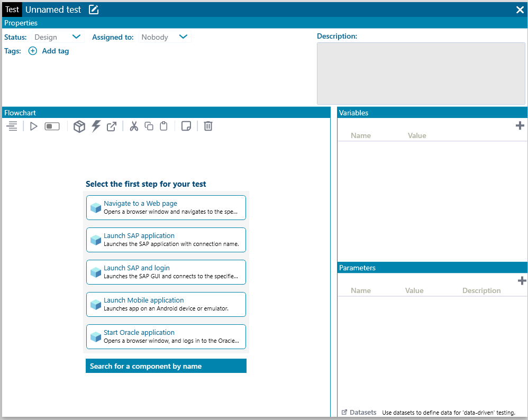Screen dimensions: 528x420
Task: Click the Datasets external link icon
Action: pos(344,412)
